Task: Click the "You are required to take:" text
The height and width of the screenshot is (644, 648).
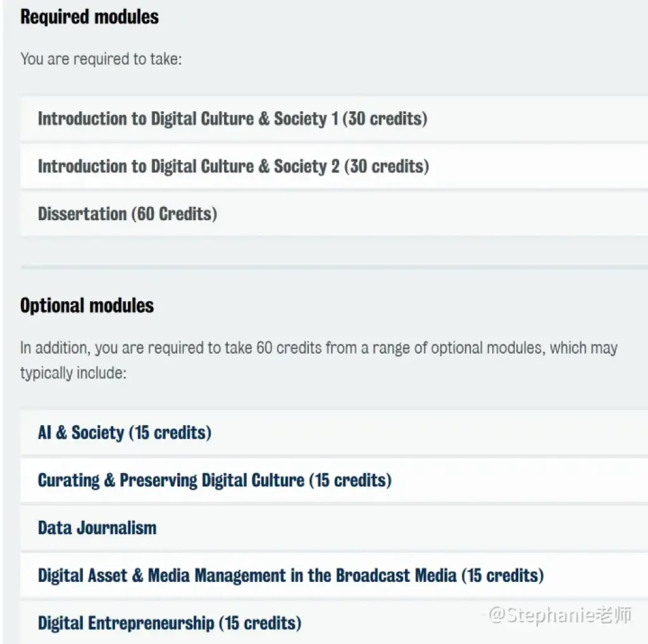Action: [x=101, y=59]
